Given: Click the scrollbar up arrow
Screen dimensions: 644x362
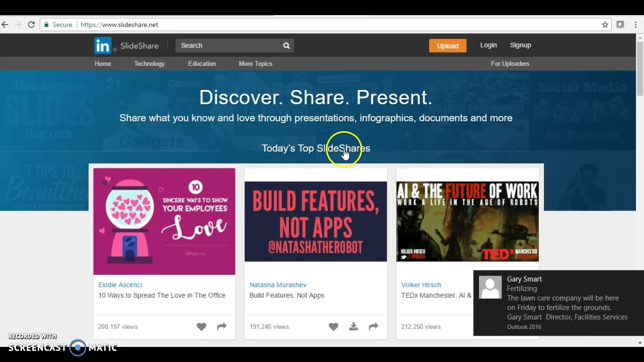Looking at the screenshot, I should pos(640,37).
